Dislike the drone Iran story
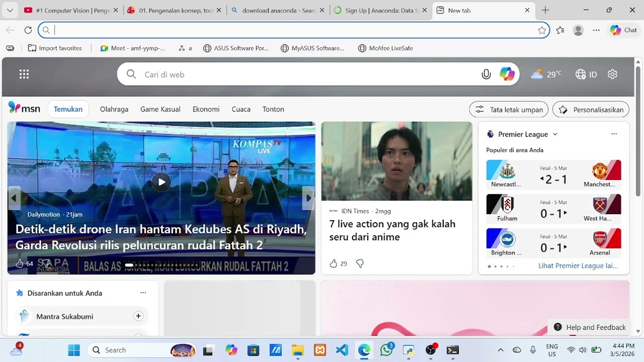The width and height of the screenshot is (644, 362). pos(46,263)
